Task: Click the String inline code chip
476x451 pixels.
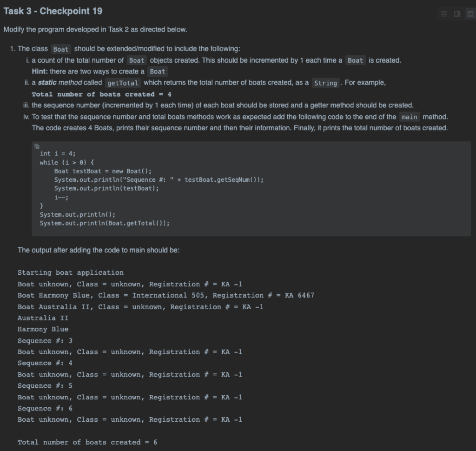Action: coord(326,83)
